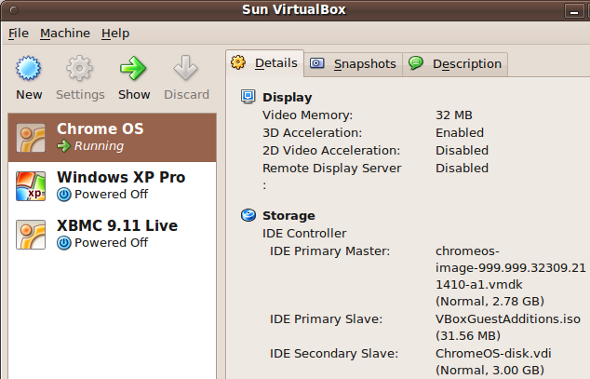Click the 2D Video Acceleration Disabled value
This screenshot has width=590, height=379.
coord(462,151)
